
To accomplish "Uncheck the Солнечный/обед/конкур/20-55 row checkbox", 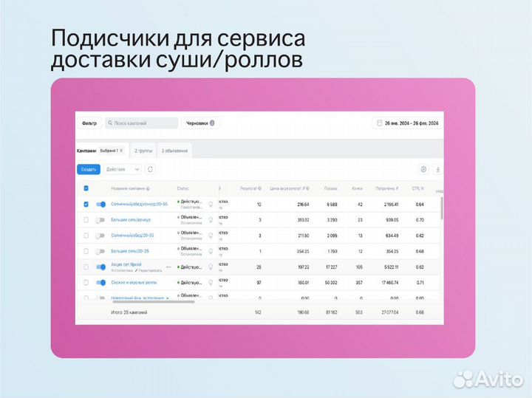I will tap(86, 205).
